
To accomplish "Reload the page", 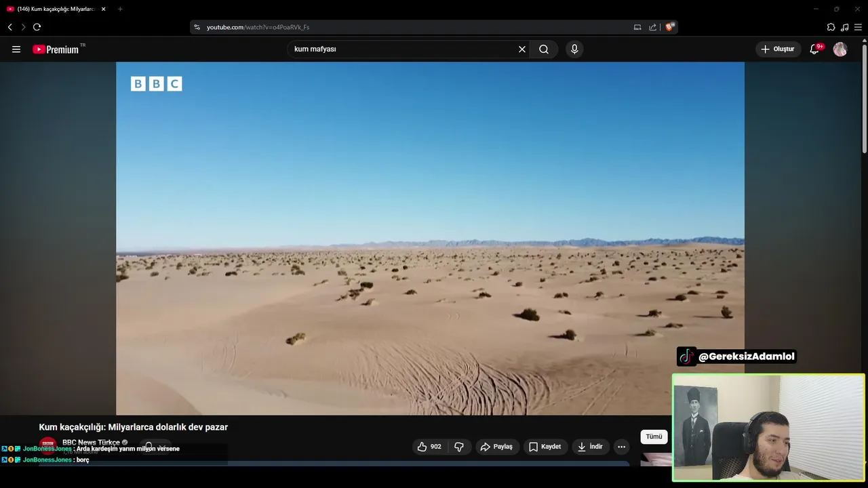I will (37, 27).
